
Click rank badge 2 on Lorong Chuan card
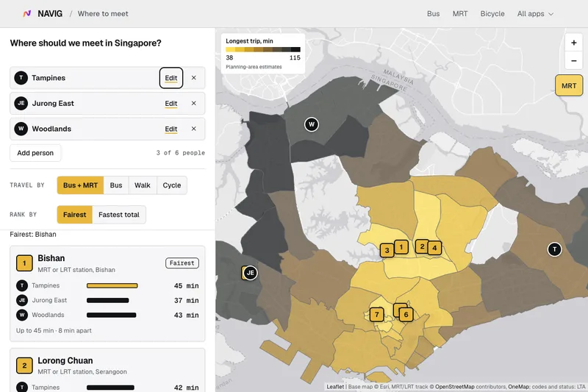tap(24, 366)
